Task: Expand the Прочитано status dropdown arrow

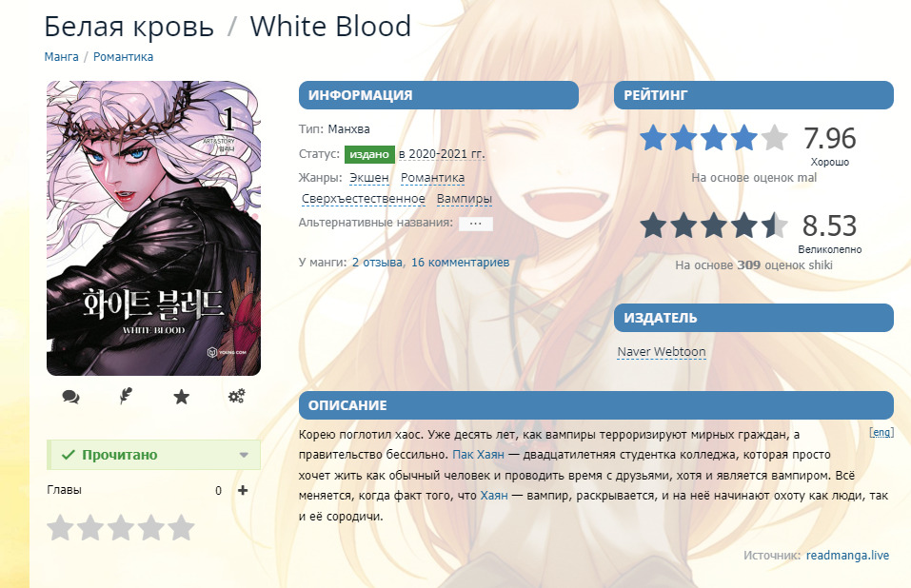Action: (244, 455)
